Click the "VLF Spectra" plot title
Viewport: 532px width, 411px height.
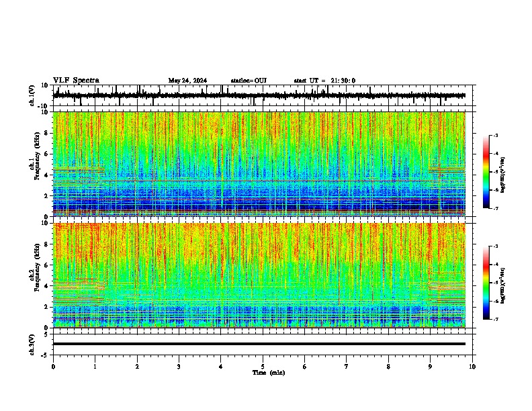point(76,81)
